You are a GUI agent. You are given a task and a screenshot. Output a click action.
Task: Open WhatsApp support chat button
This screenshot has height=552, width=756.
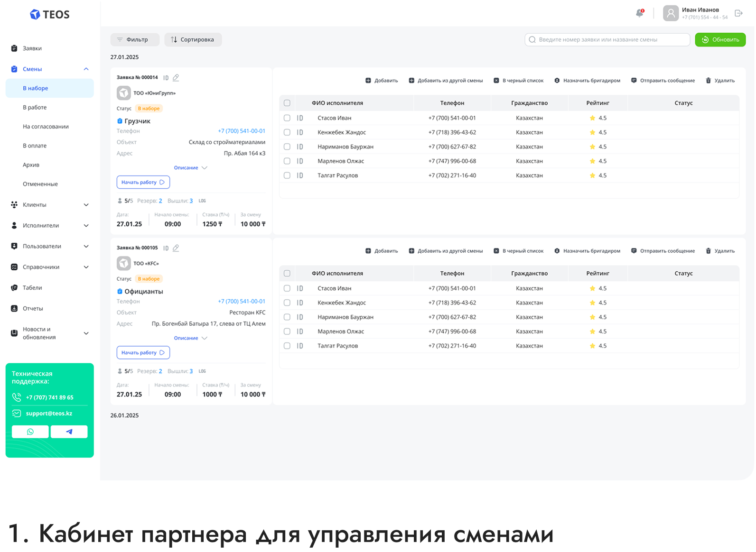point(30,432)
